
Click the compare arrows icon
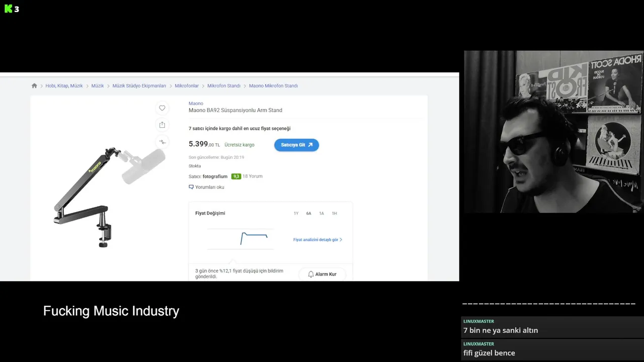click(x=162, y=142)
